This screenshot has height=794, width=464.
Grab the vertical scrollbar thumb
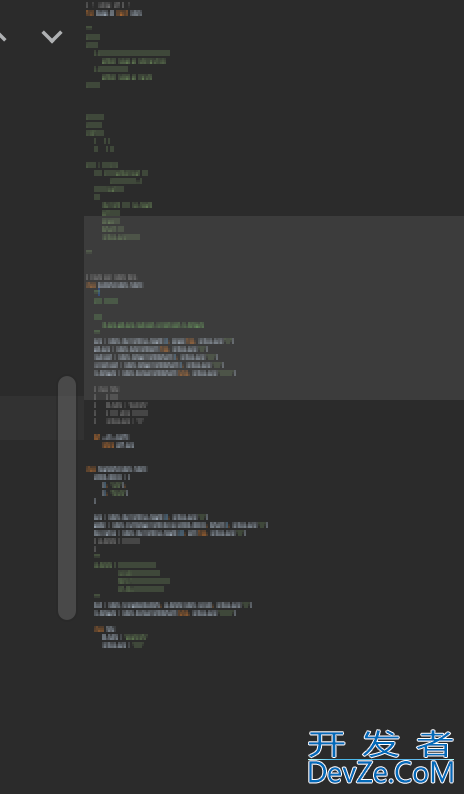(67, 498)
